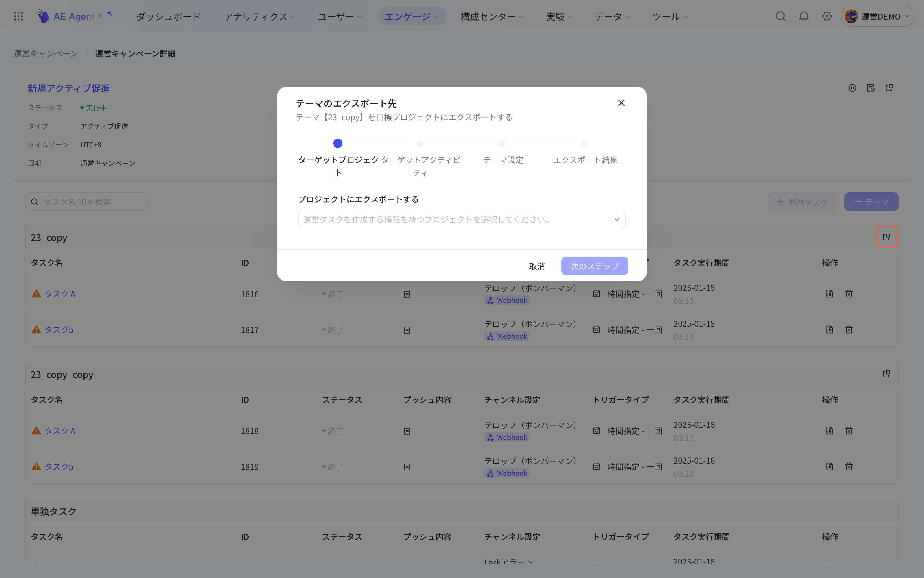Open the project selection dropdown in dialog
The height and width of the screenshot is (578, 924).
(x=462, y=219)
